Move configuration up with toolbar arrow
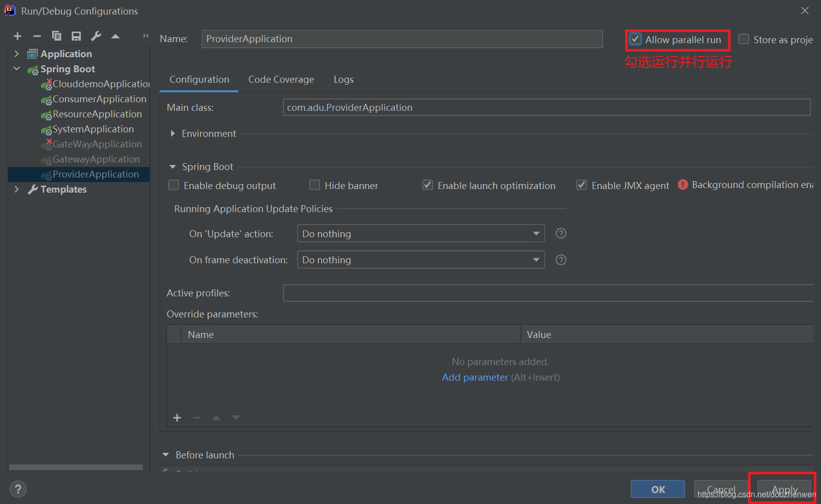 115,36
